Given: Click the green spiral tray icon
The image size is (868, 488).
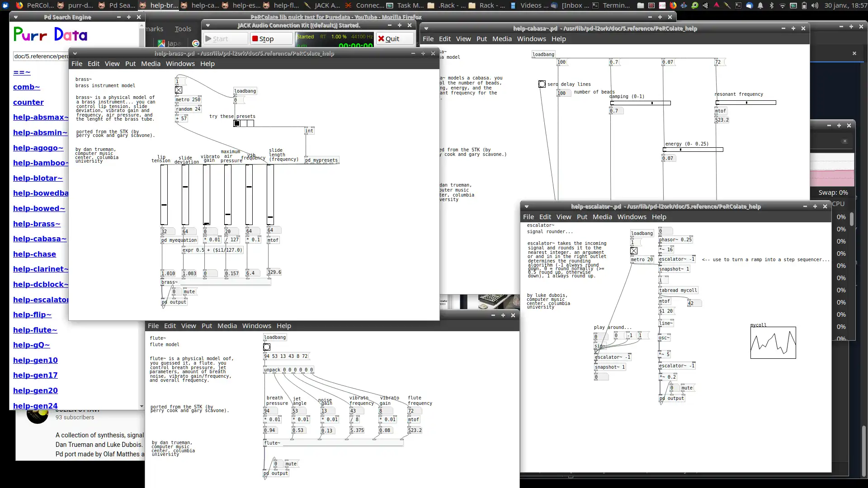Looking at the screenshot, I should [695, 5].
